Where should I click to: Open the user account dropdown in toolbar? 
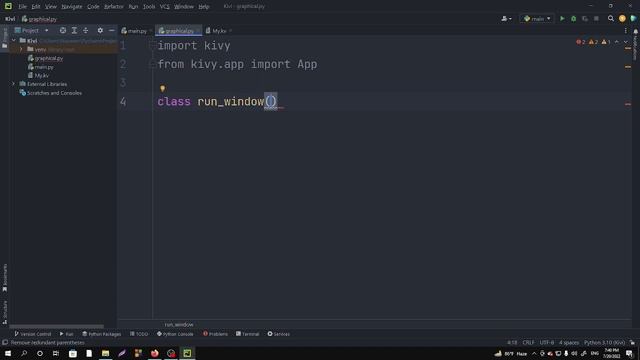pos(506,19)
